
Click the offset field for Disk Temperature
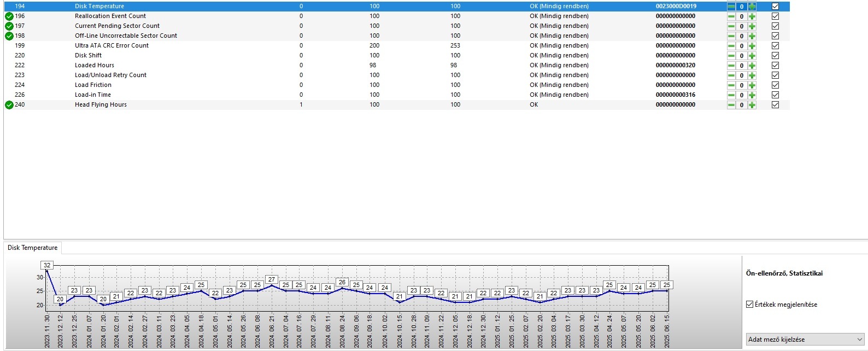[x=742, y=7]
